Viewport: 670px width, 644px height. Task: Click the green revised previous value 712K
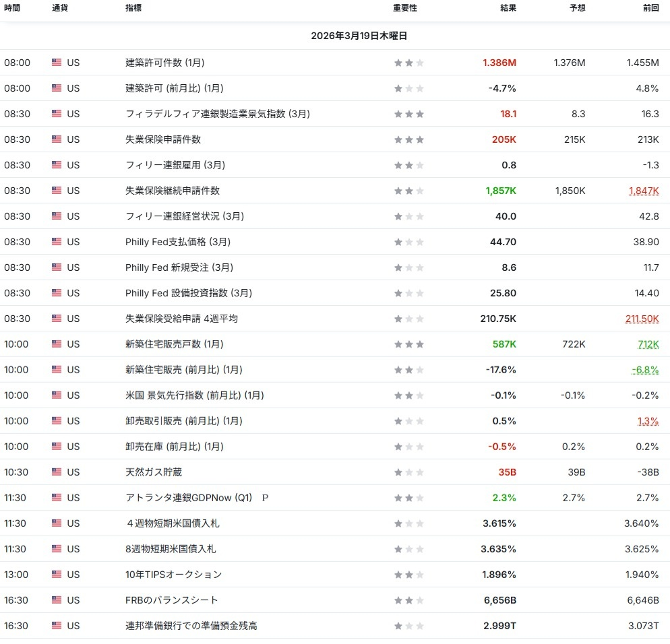pyautogui.click(x=648, y=344)
